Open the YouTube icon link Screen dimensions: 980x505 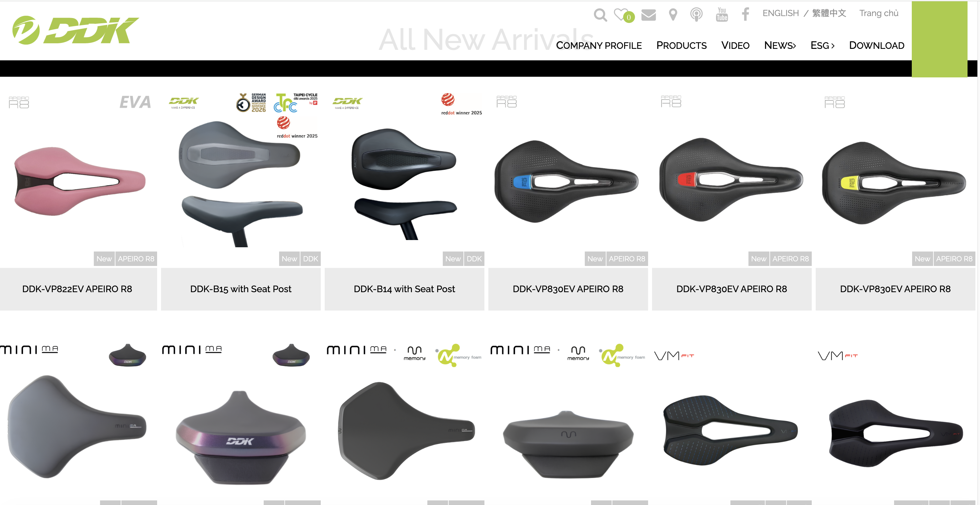pos(722,14)
